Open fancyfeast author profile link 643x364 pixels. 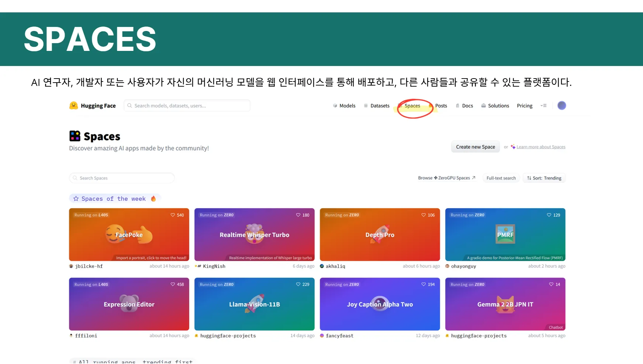coord(339,336)
